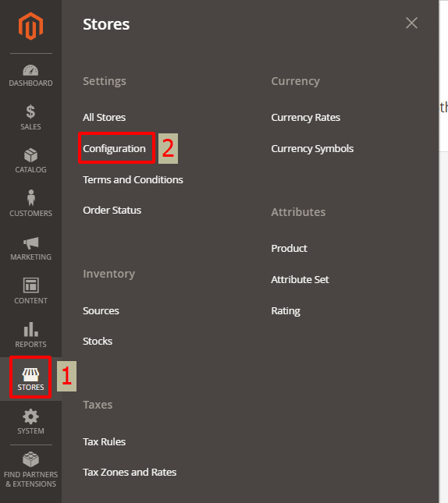Screen dimensions: 448x503
Task: Select Order Status menu entry
Action: pos(112,210)
